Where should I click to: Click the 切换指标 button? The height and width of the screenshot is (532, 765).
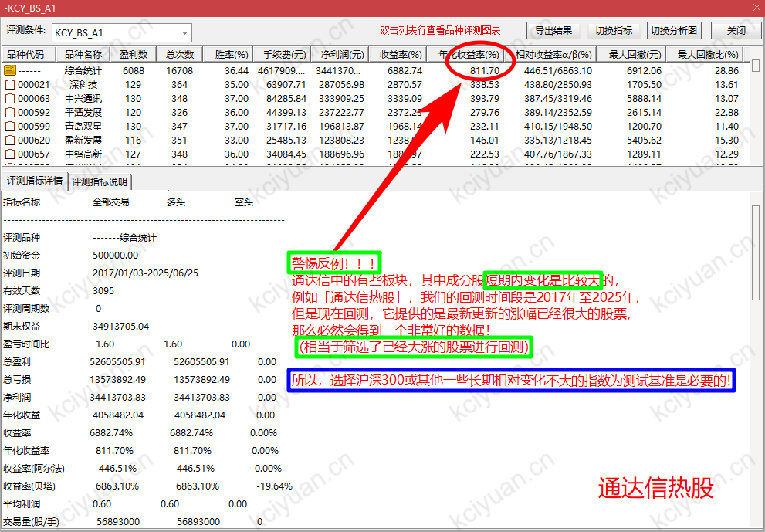614,29
